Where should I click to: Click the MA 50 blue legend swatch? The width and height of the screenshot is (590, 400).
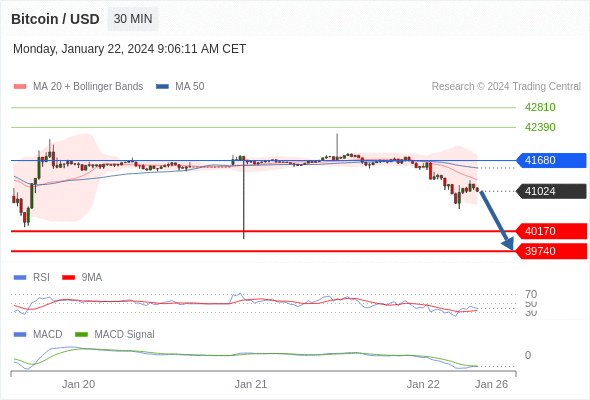[162, 87]
